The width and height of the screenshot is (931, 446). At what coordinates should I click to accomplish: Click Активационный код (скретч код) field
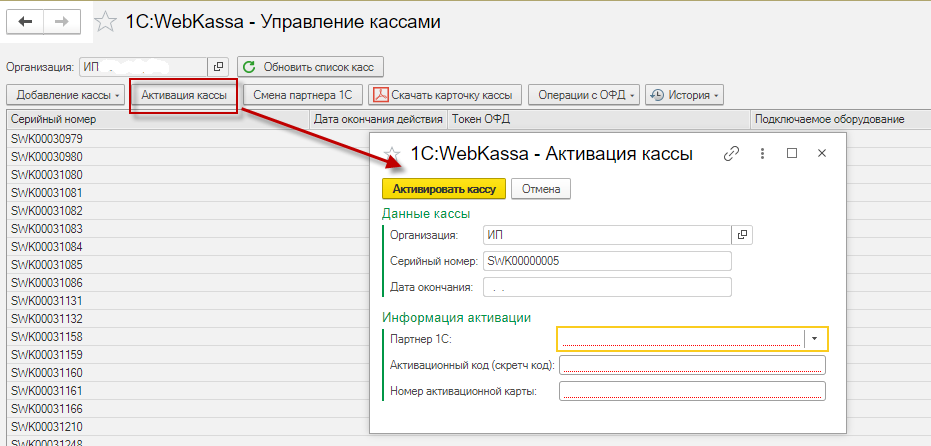point(692,365)
